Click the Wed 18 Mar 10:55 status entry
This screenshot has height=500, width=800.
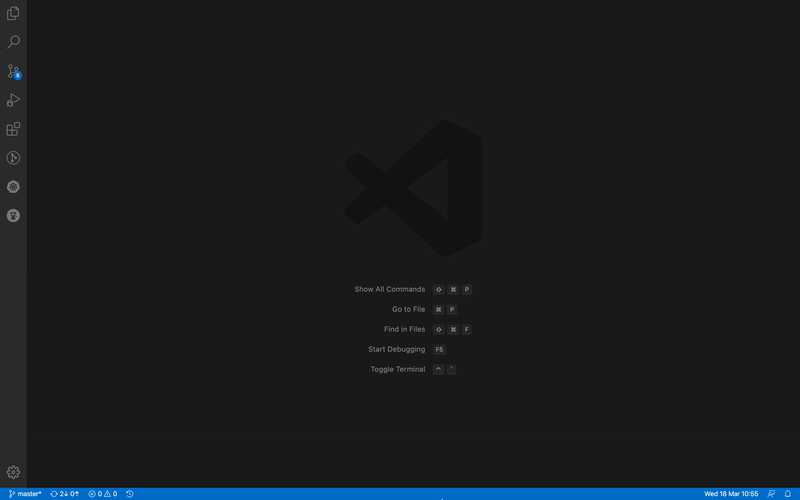point(731,494)
